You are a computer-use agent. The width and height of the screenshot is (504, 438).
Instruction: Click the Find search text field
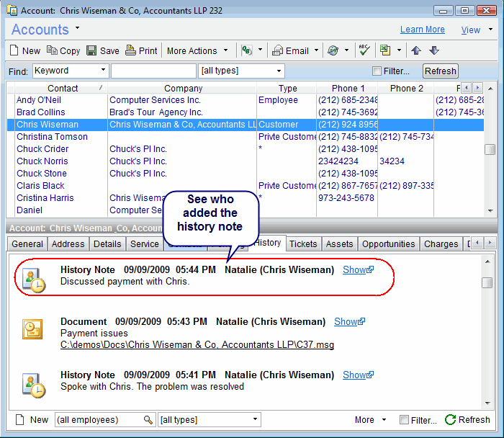pos(153,71)
